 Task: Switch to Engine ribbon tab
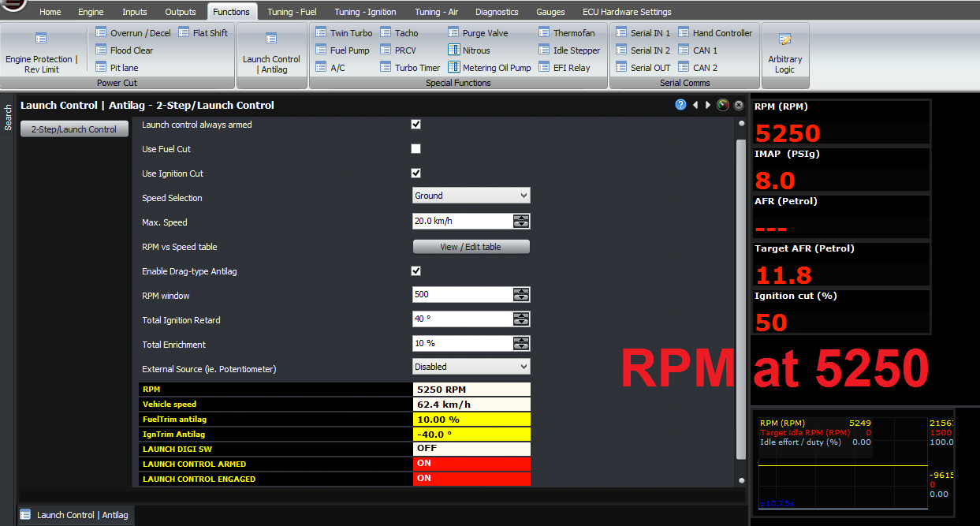pos(91,12)
